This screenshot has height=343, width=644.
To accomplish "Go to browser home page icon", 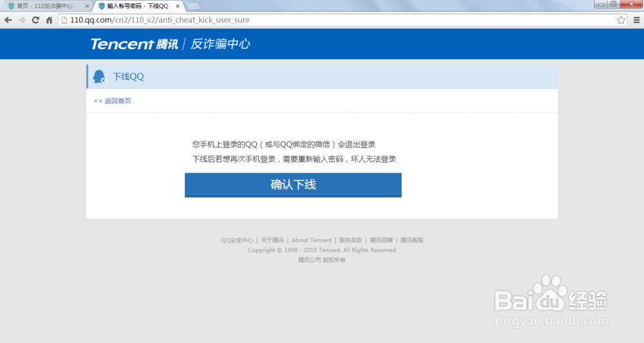I will coord(50,20).
